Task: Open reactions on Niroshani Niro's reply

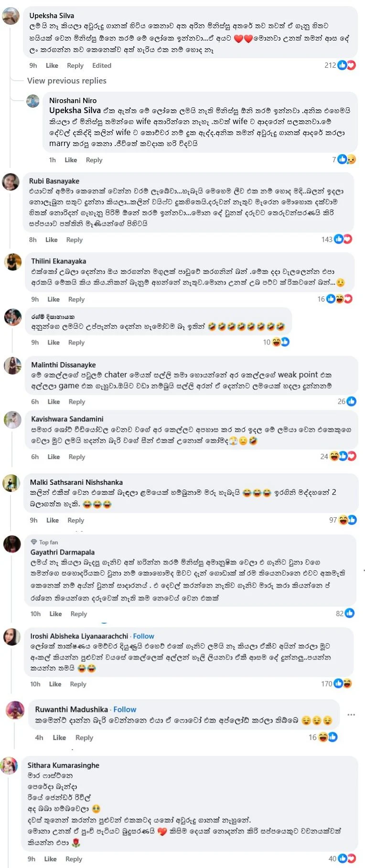Action: coord(346,160)
